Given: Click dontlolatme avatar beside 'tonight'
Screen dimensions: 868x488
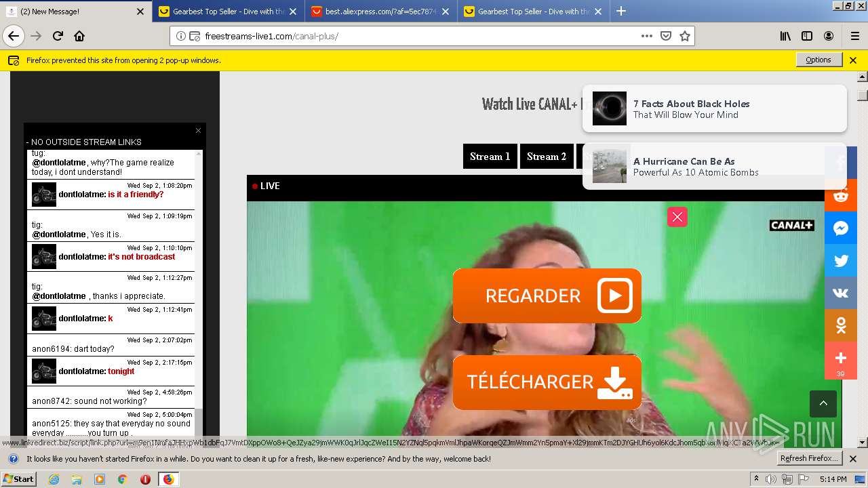Looking at the screenshot, I should [x=44, y=371].
